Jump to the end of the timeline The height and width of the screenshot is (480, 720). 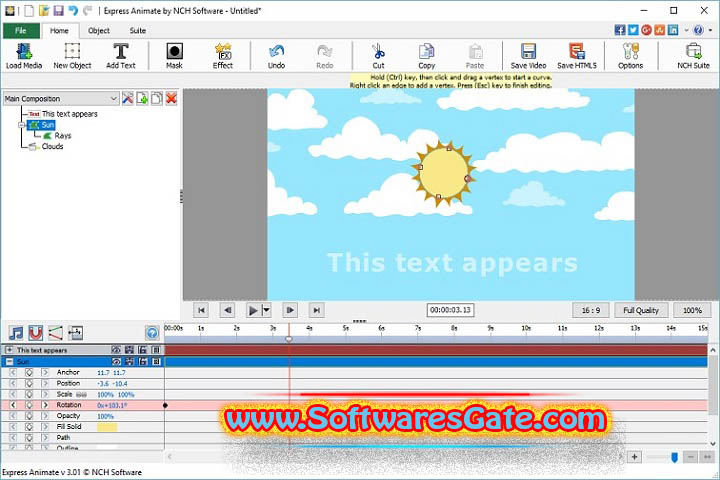tap(316, 310)
